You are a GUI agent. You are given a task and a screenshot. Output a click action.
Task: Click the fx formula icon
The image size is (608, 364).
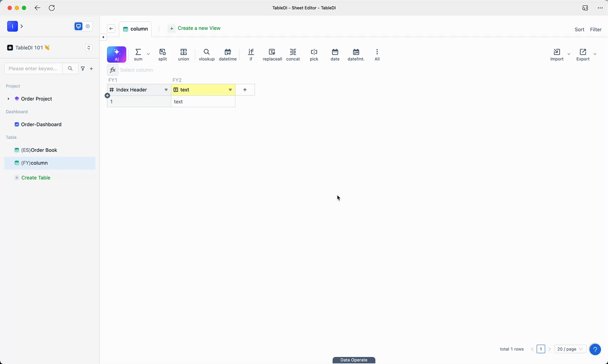pos(113,70)
